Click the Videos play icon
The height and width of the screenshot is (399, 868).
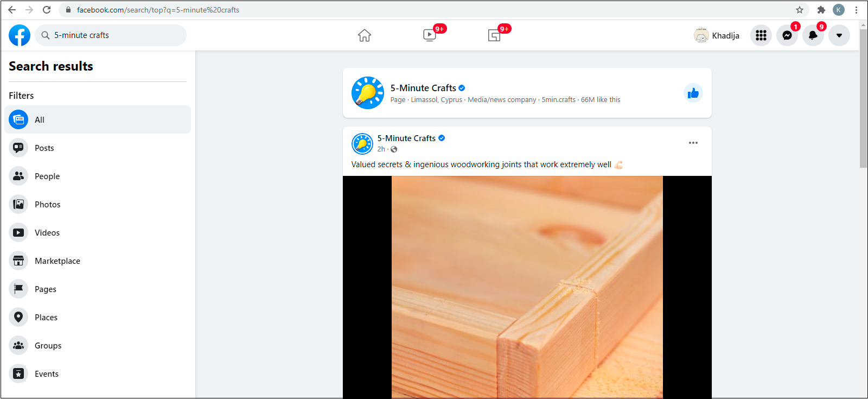(x=18, y=232)
